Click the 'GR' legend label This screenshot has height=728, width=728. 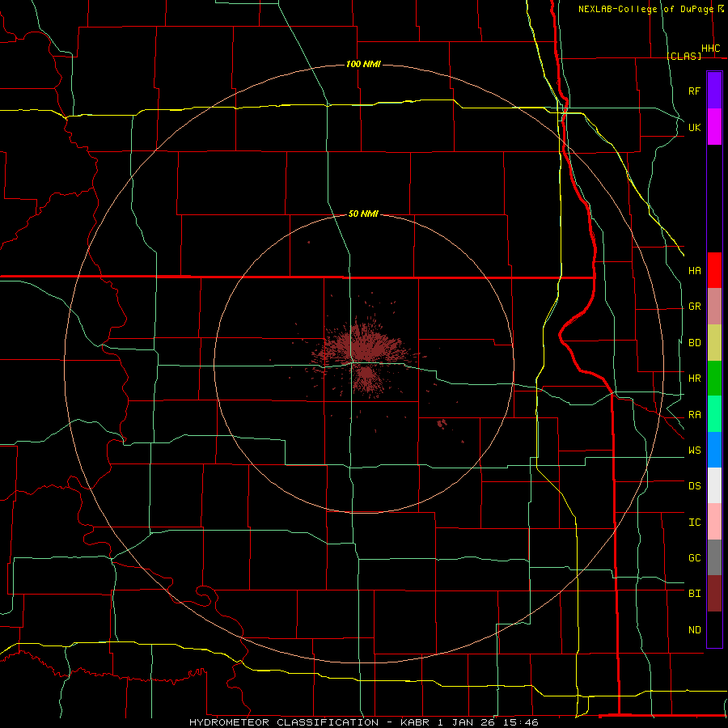695,307
